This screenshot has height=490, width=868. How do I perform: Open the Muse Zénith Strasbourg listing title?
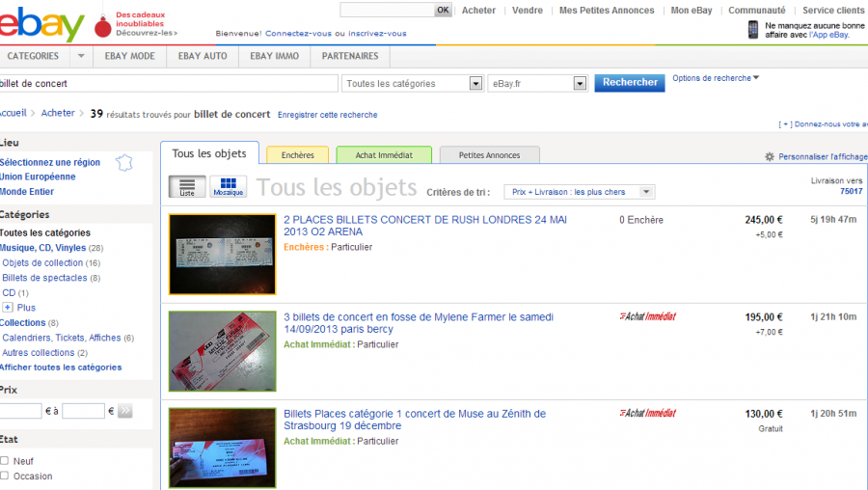[415, 420]
